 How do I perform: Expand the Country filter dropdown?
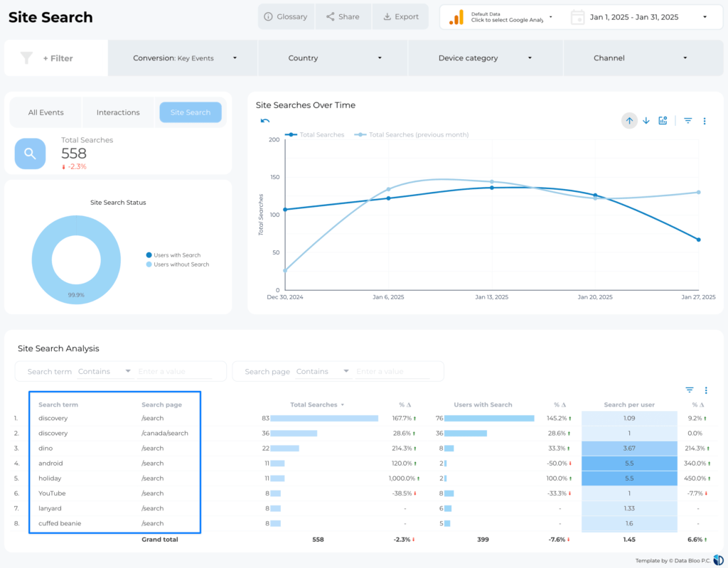pyautogui.click(x=333, y=58)
